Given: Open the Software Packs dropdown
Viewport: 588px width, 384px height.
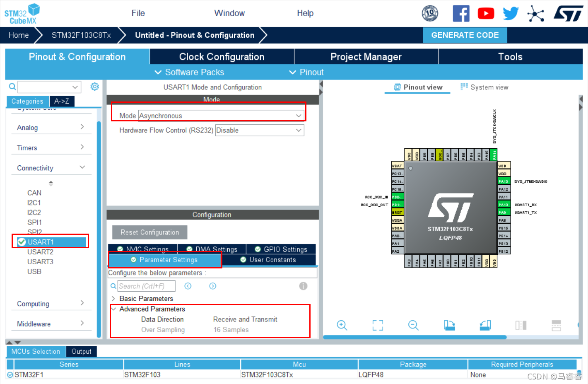Looking at the screenshot, I should [190, 72].
